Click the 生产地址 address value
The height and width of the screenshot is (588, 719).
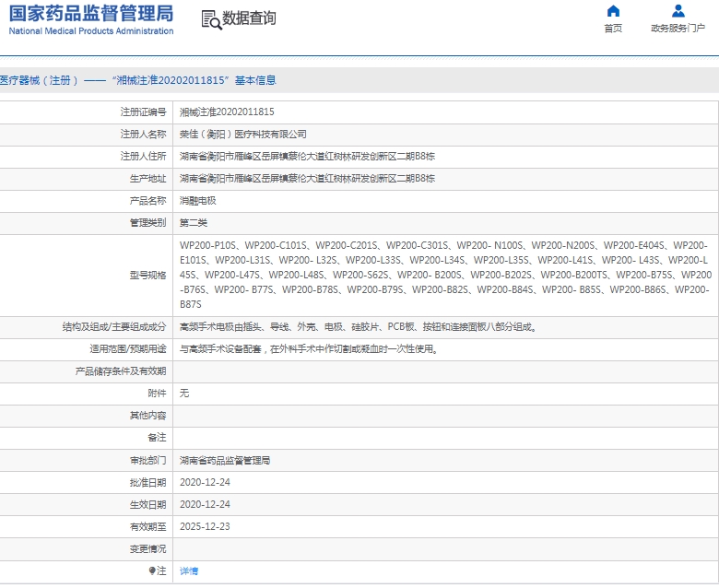pos(307,178)
